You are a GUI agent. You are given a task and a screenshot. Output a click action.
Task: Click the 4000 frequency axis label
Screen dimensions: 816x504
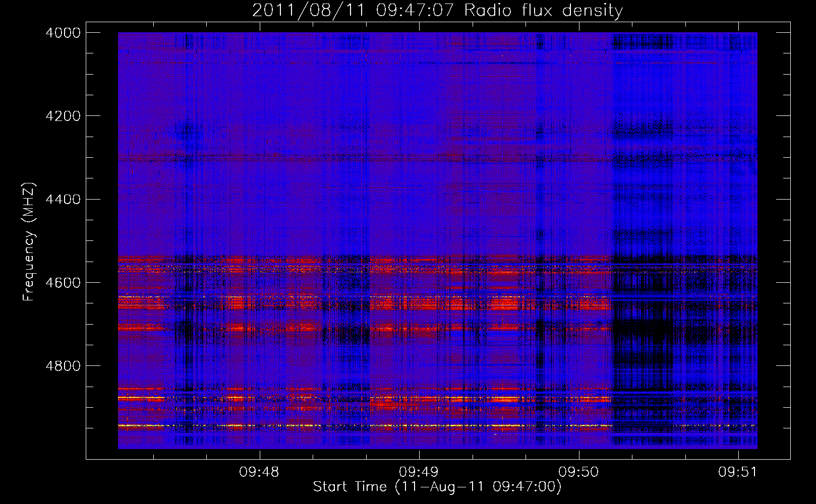(x=63, y=33)
